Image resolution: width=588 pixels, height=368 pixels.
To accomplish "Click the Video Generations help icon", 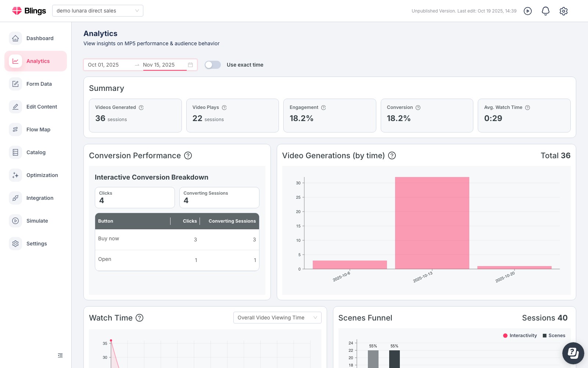I will pyautogui.click(x=392, y=156).
